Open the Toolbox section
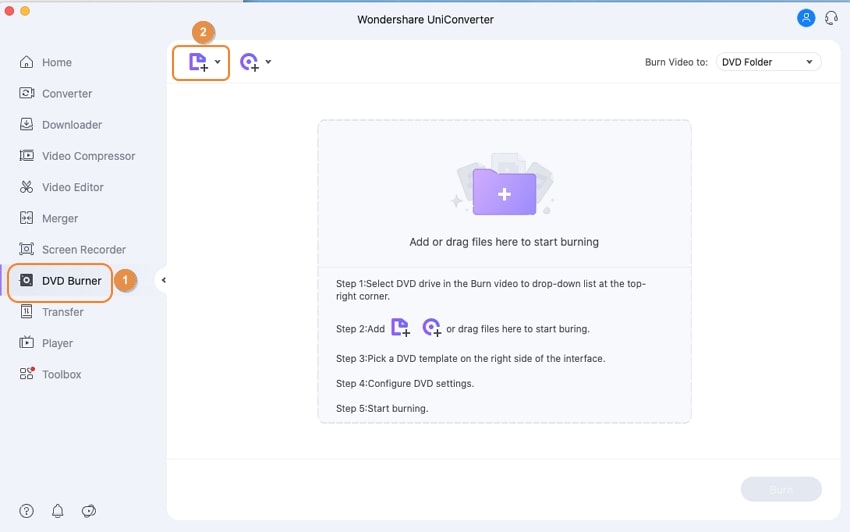The image size is (850, 532). tap(62, 374)
